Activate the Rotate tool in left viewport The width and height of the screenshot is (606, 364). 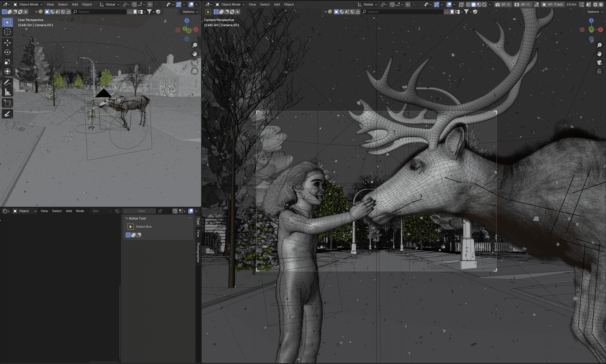click(7, 52)
